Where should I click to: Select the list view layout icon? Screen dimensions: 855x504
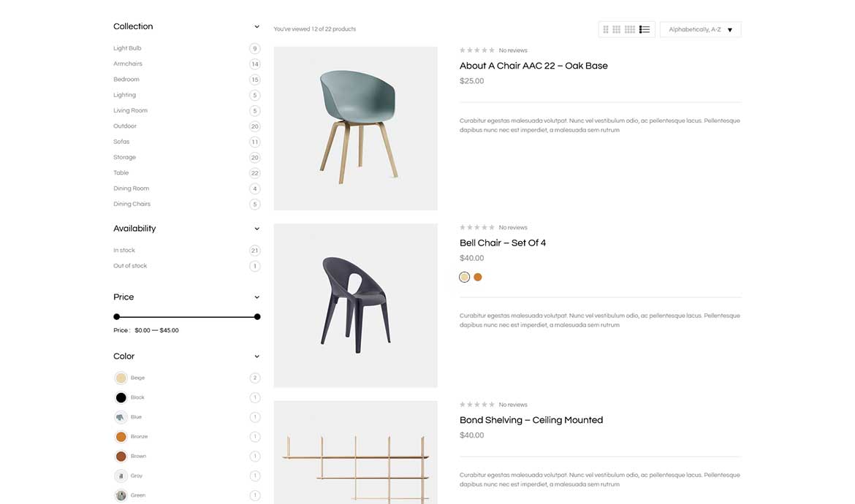click(x=645, y=29)
